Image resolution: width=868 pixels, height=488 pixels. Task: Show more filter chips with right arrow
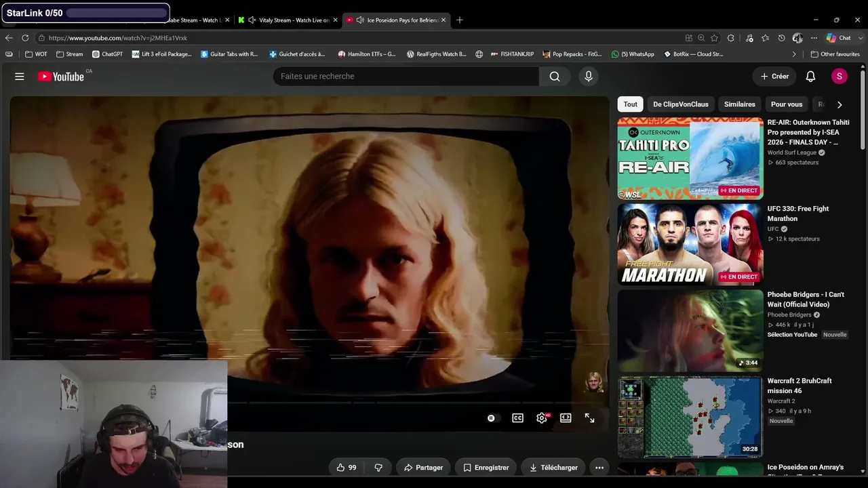[840, 104]
